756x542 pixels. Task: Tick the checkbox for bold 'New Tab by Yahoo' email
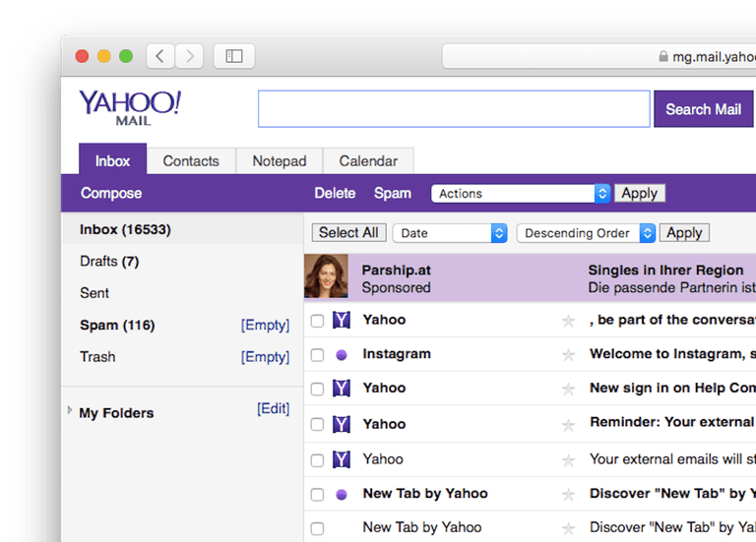coord(317,495)
